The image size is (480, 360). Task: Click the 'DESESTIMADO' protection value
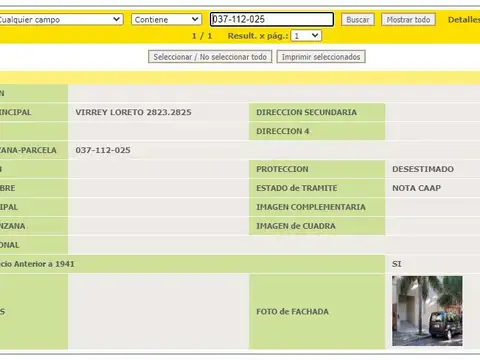pos(423,169)
